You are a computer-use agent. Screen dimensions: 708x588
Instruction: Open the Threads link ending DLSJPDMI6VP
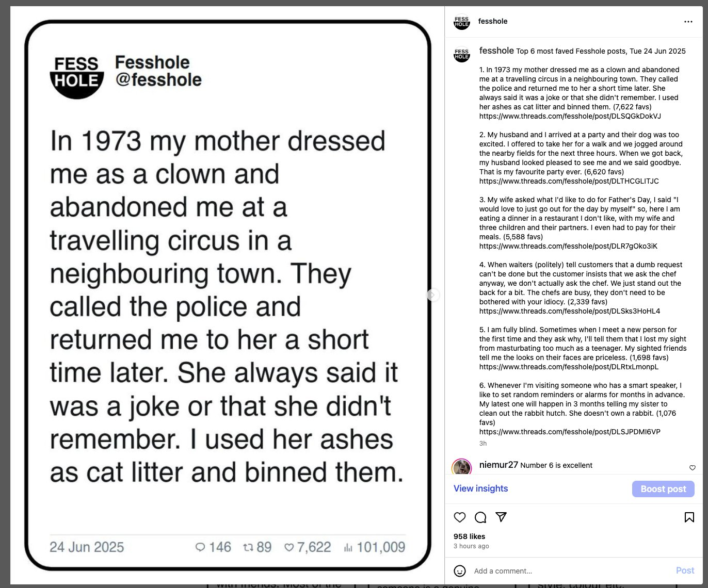[570, 432]
